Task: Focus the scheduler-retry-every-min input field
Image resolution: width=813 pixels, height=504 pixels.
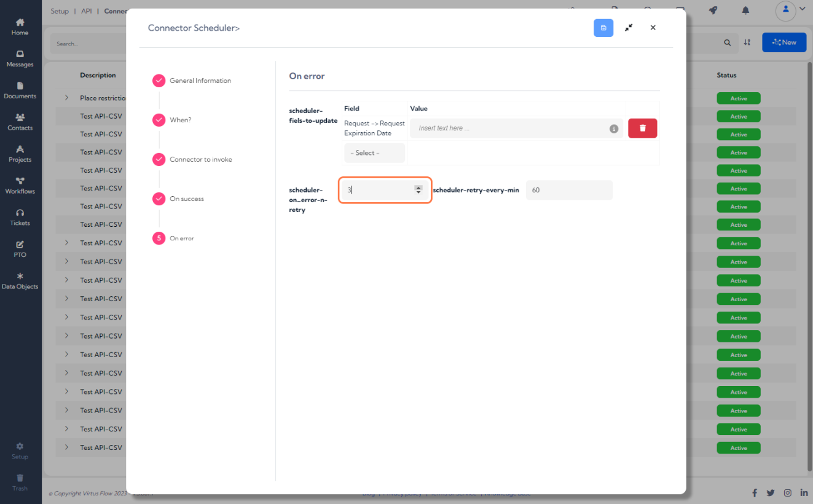Action: (x=569, y=190)
